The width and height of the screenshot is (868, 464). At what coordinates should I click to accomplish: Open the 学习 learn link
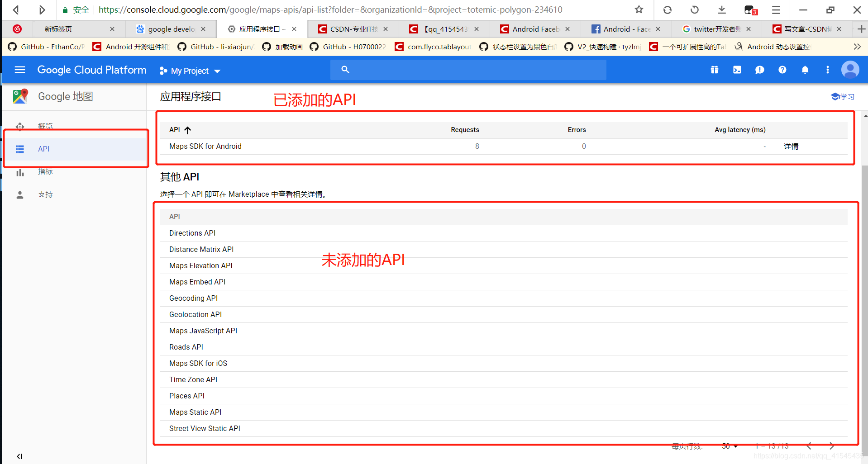(x=843, y=96)
